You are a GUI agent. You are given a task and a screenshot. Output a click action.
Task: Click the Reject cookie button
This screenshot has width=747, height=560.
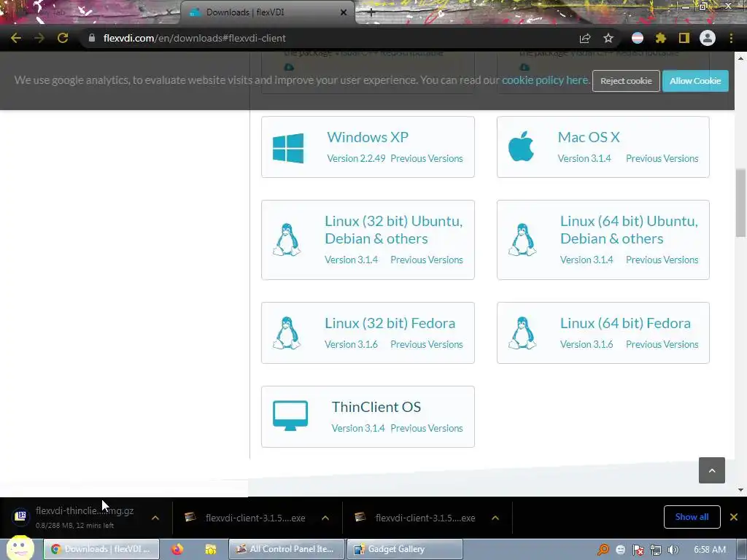pos(626,81)
